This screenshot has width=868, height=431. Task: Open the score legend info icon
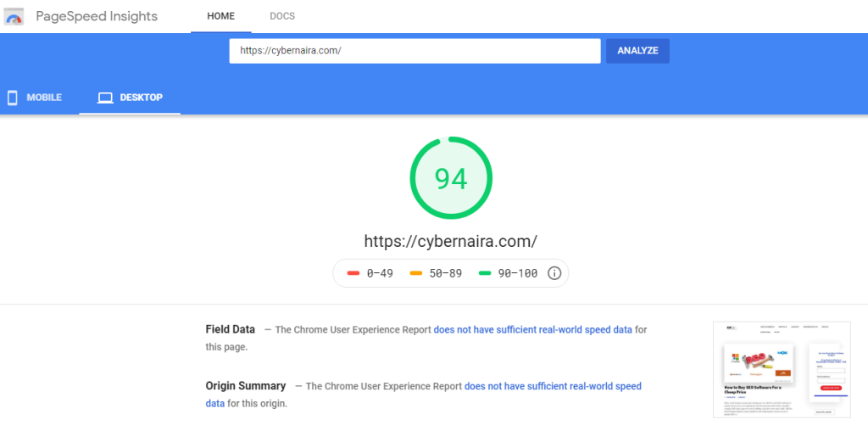[554, 273]
